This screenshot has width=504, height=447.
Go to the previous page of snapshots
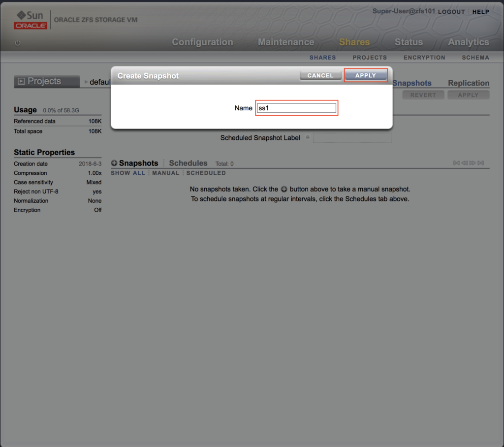[465, 163]
